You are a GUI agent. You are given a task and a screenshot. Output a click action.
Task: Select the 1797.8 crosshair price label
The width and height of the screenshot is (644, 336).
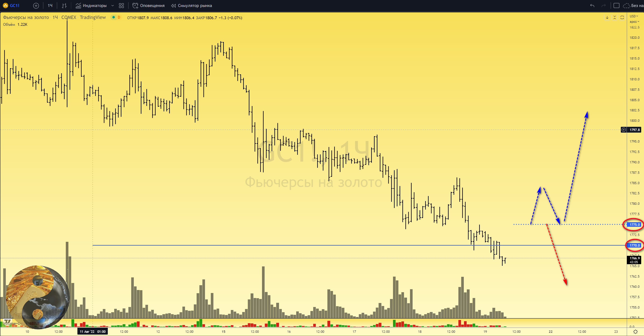click(634, 130)
